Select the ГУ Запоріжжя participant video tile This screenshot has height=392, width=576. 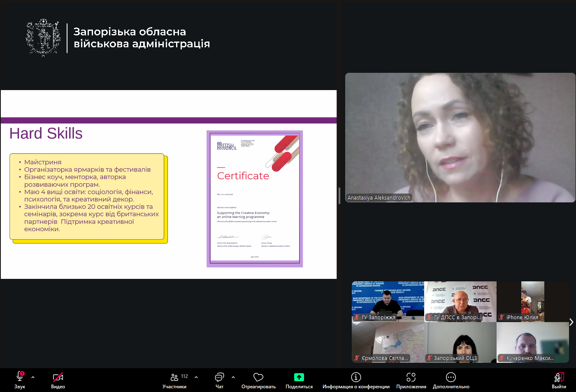click(388, 301)
